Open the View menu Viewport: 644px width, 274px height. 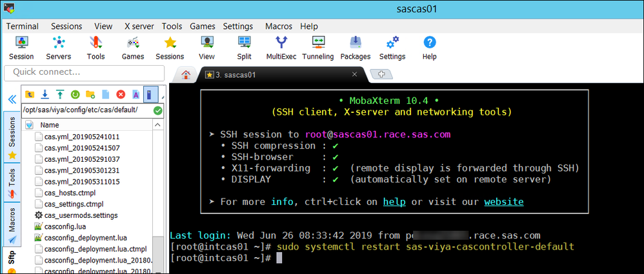tap(103, 26)
